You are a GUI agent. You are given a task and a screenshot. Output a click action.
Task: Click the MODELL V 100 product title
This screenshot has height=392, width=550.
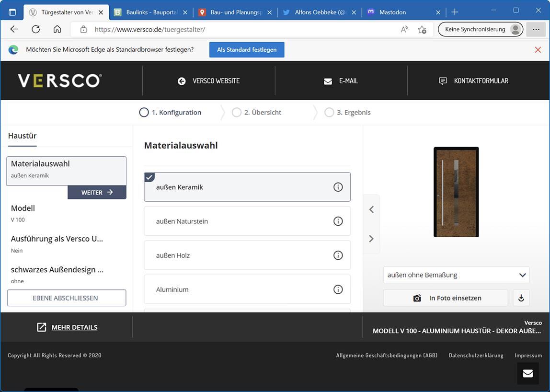click(457, 331)
